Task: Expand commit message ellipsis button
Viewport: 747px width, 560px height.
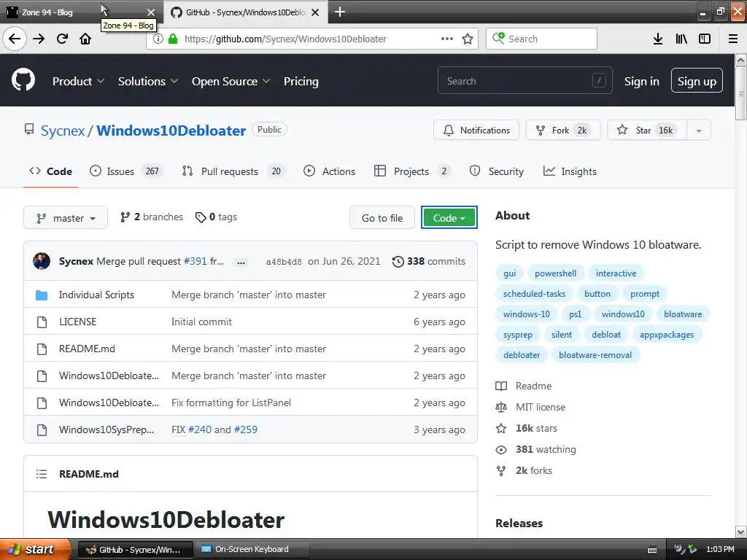Action: (241, 262)
